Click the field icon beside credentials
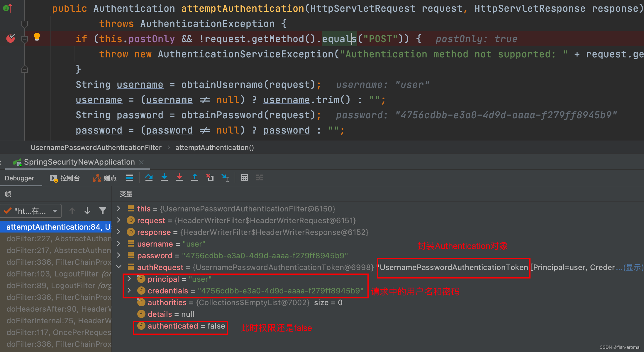 click(141, 291)
